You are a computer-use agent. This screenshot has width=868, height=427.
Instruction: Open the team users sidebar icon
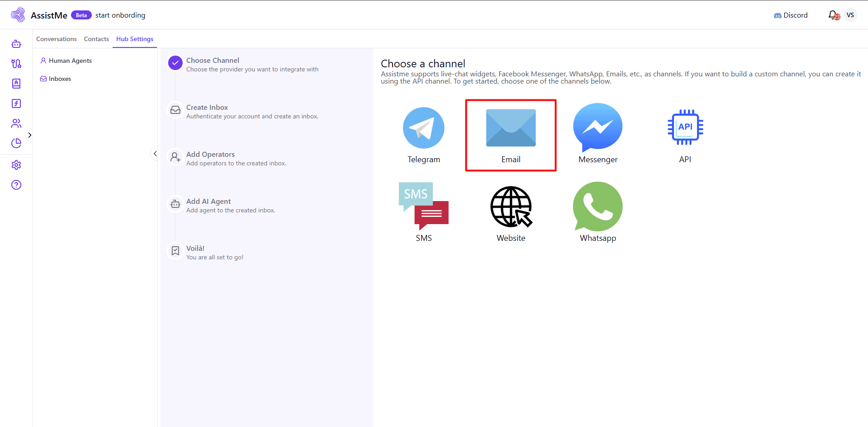point(16,123)
